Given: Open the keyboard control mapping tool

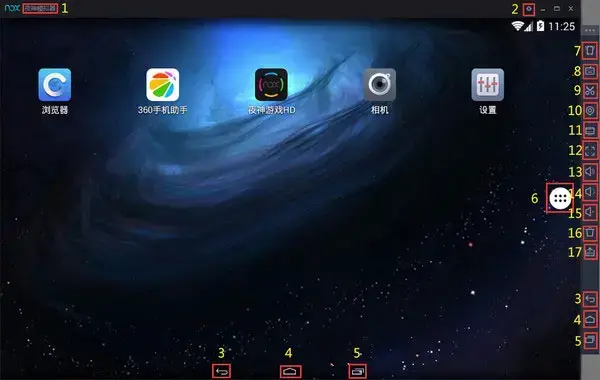Looking at the screenshot, I should tap(590, 71).
